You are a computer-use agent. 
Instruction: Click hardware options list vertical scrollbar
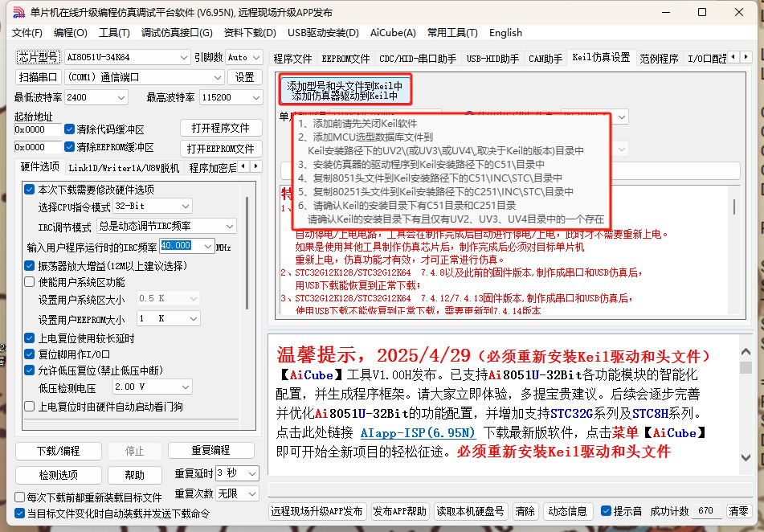point(247,254)
